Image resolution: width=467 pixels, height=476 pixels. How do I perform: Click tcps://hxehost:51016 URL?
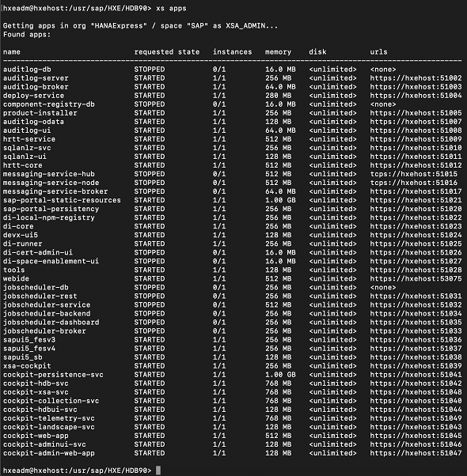pos(413,183)
